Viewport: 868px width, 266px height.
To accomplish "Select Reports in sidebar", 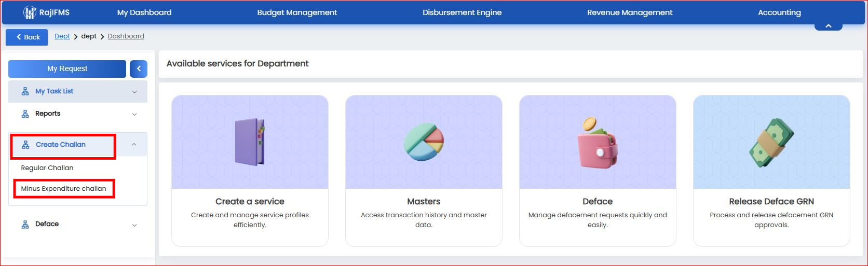I will [x=48, y=114].
